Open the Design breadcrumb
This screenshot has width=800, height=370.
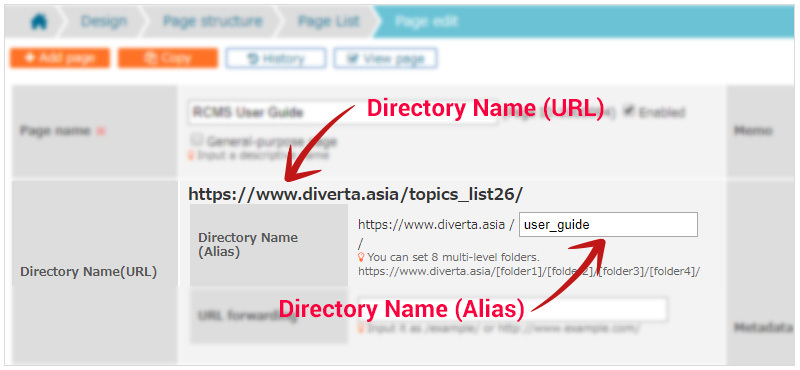point(104,21)
